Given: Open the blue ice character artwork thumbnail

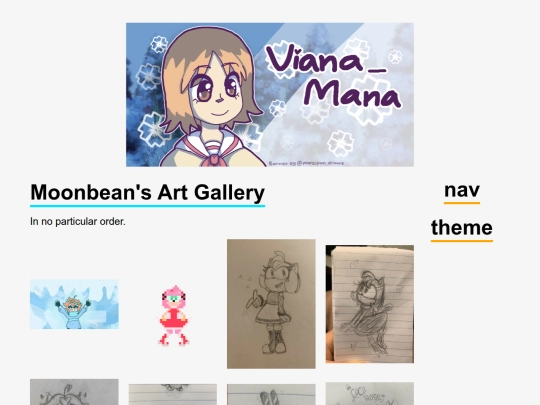Looking at the screenshot, I should click(x=74, y=304).
